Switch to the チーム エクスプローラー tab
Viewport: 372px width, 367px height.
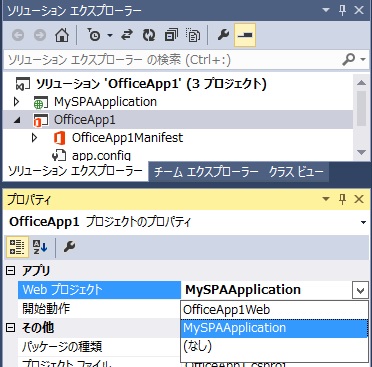pos(206,172)
